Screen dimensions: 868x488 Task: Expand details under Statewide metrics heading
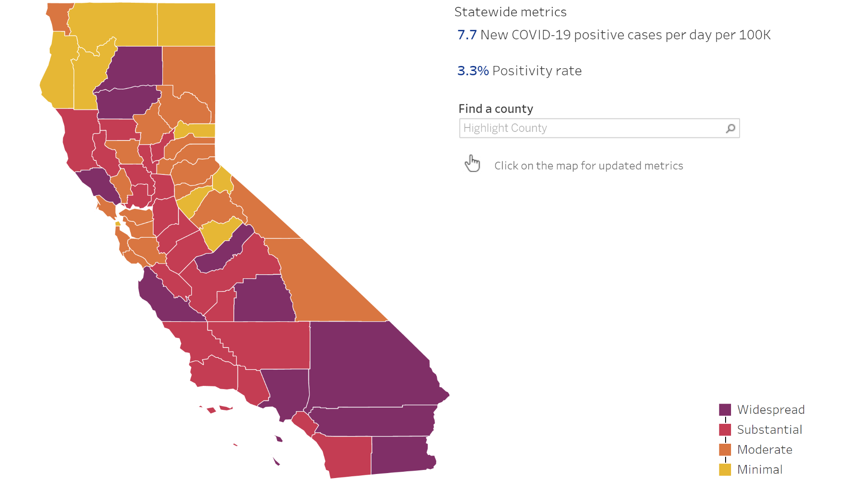pos(510,12)
